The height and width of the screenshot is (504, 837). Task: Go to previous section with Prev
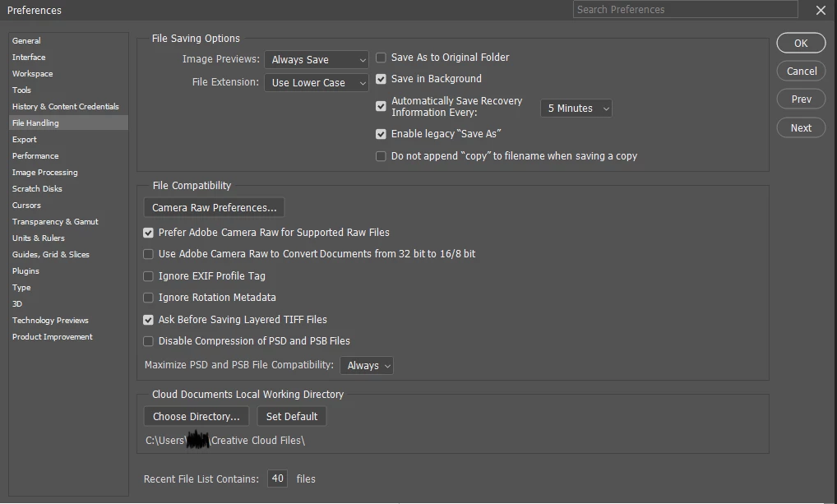[802, 99]
